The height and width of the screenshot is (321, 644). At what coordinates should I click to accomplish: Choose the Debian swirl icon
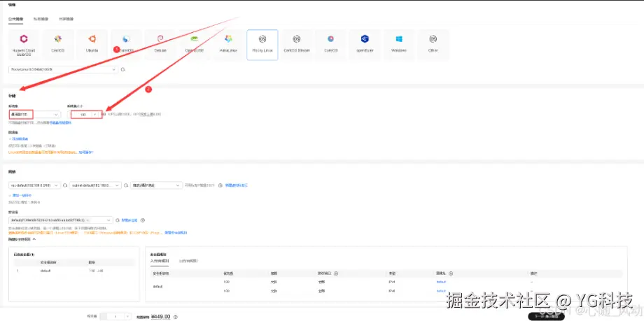click(160, 39)
